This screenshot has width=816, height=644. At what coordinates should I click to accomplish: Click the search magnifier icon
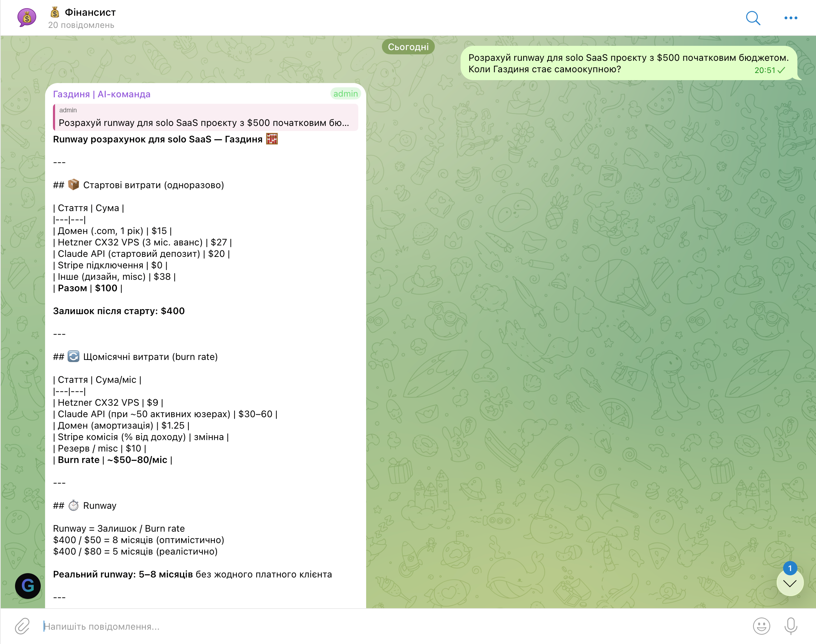(753, 18)
